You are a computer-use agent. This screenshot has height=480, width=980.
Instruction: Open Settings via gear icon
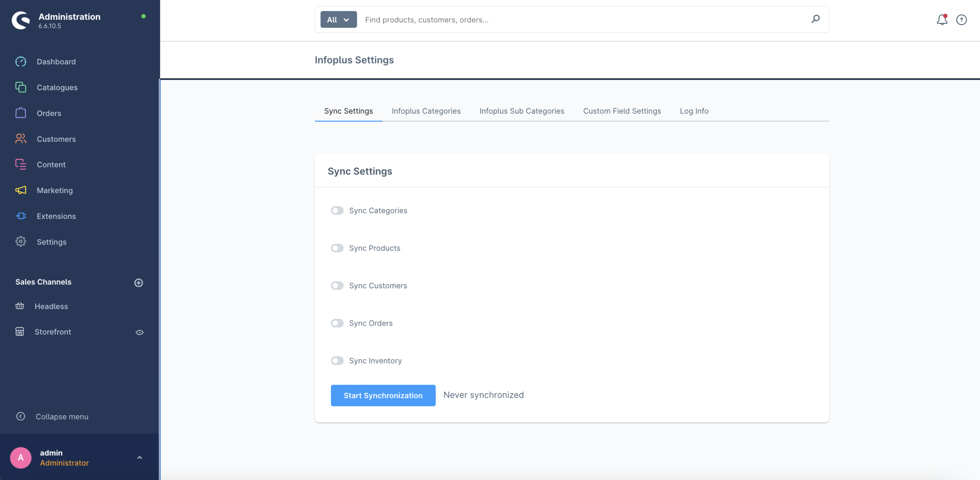[x=21, y=242]
